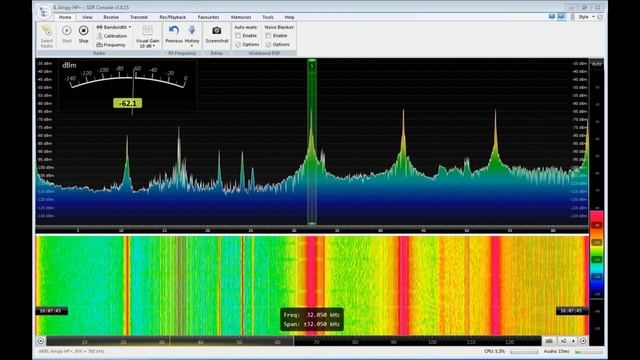Click the first blue display layout icon
The image size is (640, 360).
click(x=552, y=17)
